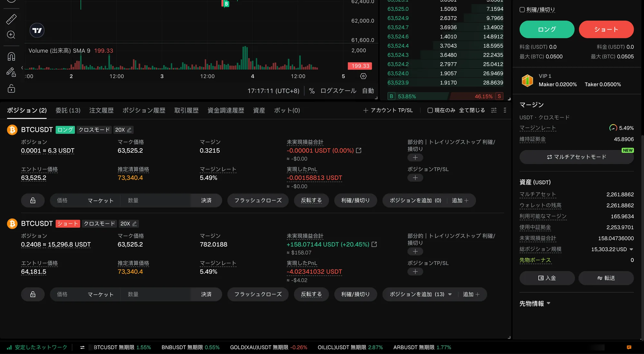Check the 現在のみ checkbox
The width and height of the screenshot is (644, 354).
pos(430,110)
